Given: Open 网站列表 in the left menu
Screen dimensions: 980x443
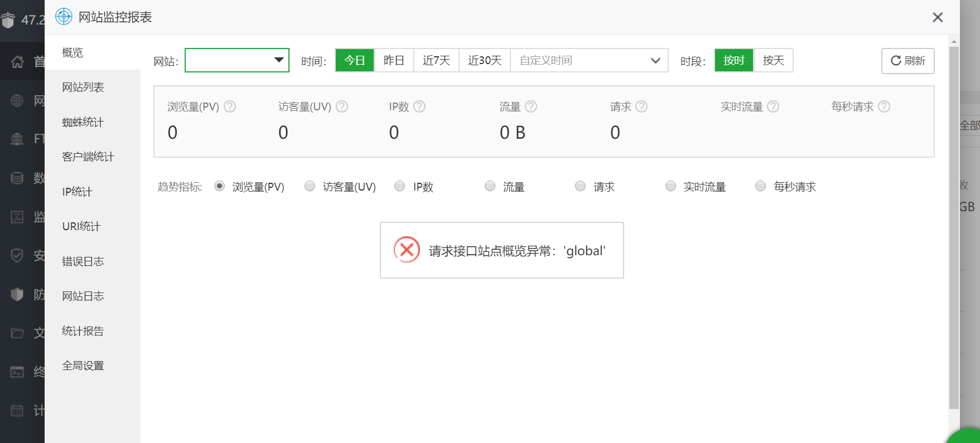Looking at the screenshot, I should (x=93, y=87).
